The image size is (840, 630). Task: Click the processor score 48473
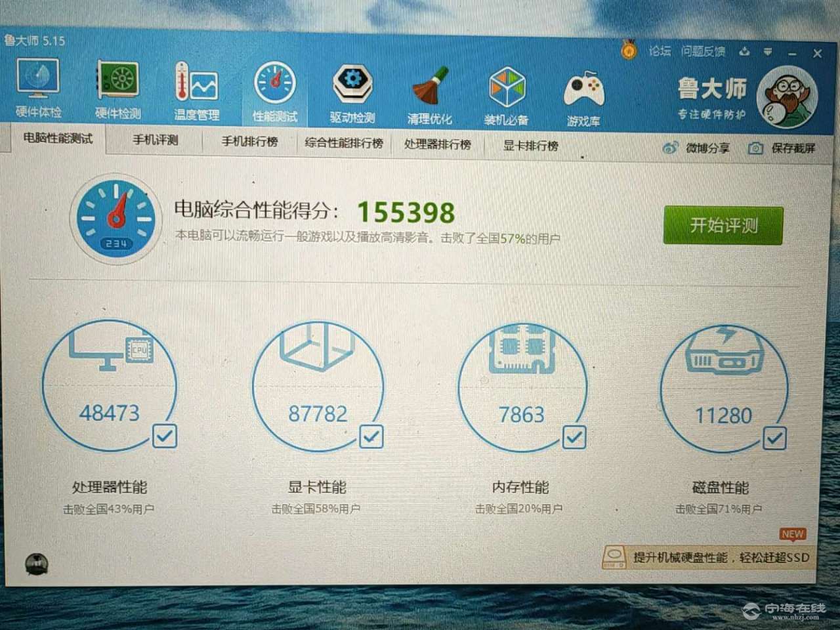tap(110, 413)
